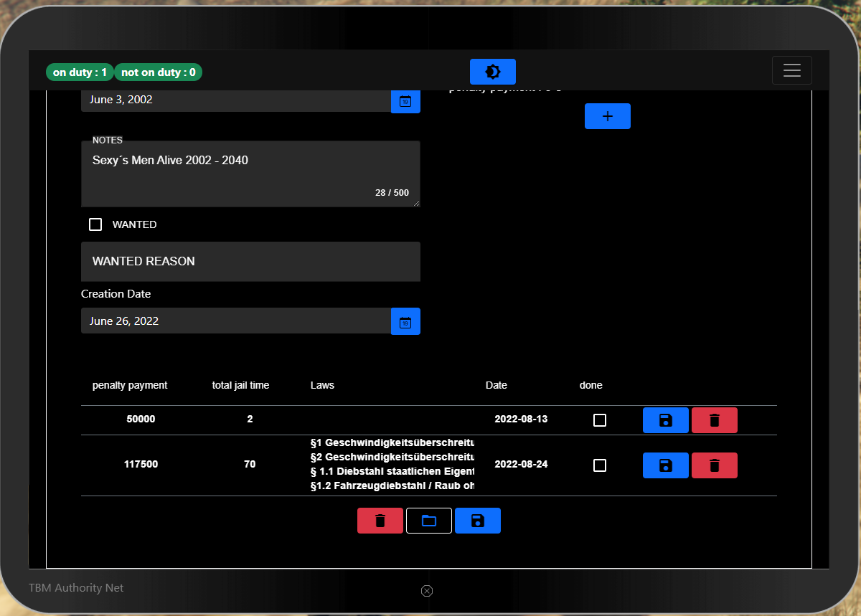861x616 pixels.
Task: Open files with the bottom folder button
Action: click(x=429, y=521)
